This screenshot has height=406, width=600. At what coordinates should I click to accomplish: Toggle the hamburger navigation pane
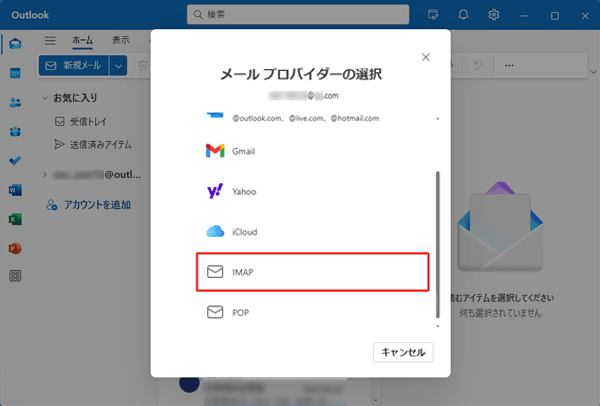(50, 40)
